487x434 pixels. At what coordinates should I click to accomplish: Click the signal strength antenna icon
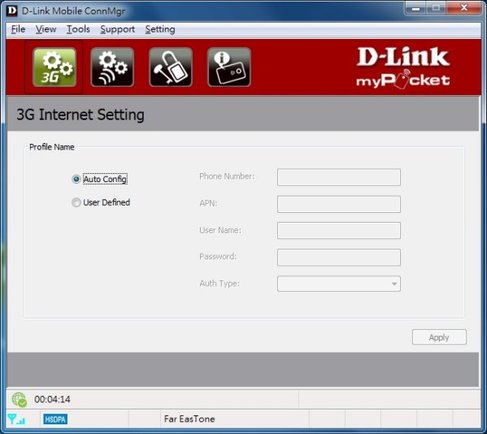coord(16,419)
